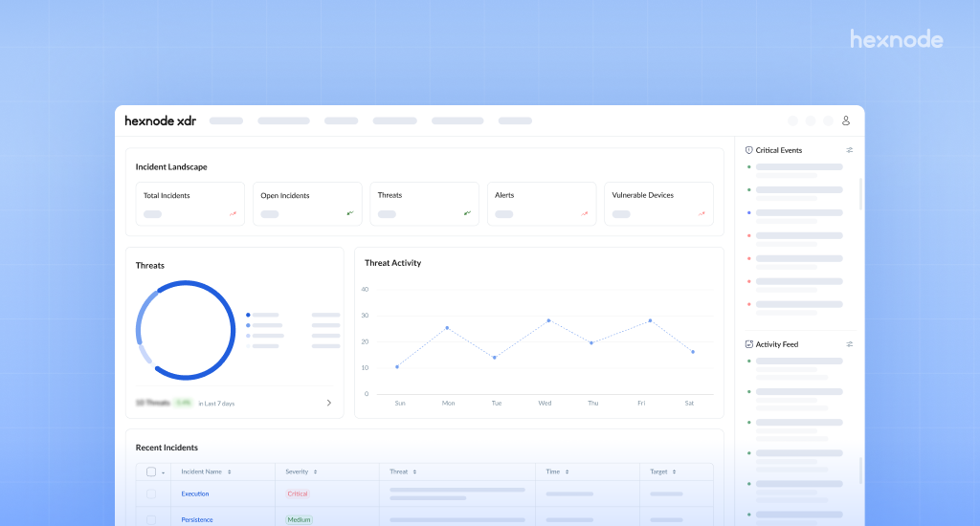This screenshot has height=526, width=980.
Task: Click the Incident Name column header
Action: (201, 471)
